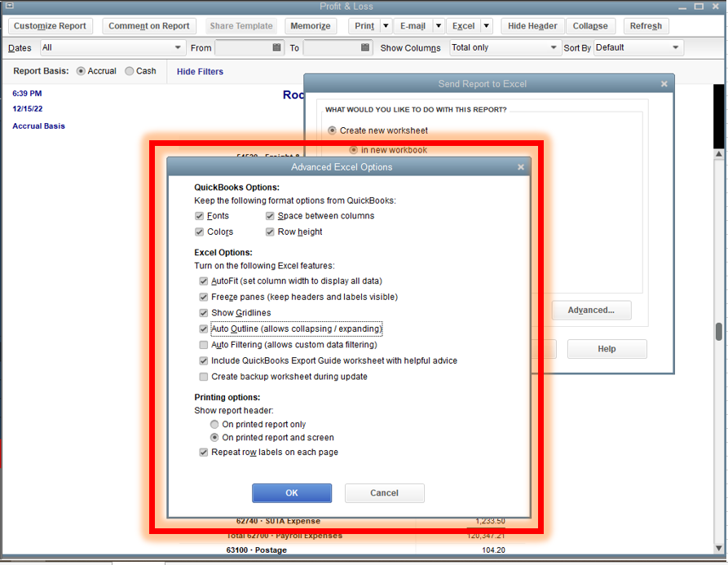728x565 pixels.
Task: Click Customize Report button
Action: (x=50, y=26)
